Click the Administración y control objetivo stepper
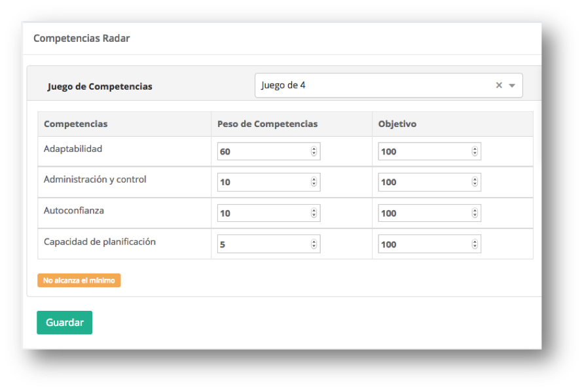Image resolution: width=584 pixels, height=392 pixels. 475,182
